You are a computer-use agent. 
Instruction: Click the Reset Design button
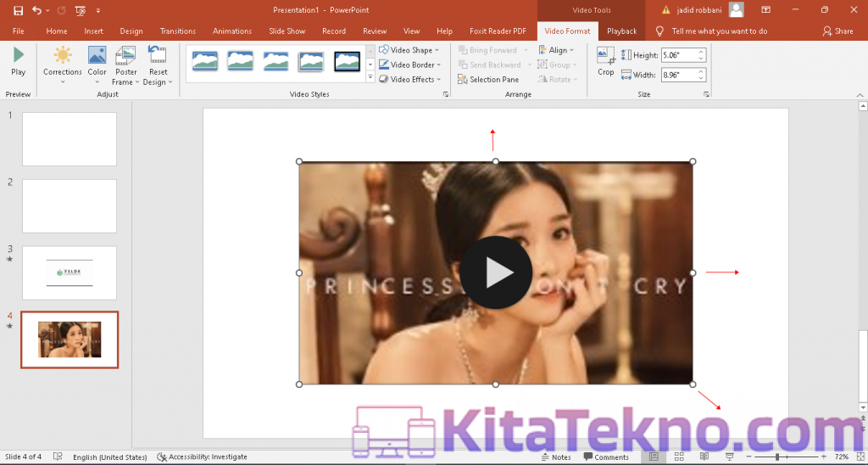[158, 65]
